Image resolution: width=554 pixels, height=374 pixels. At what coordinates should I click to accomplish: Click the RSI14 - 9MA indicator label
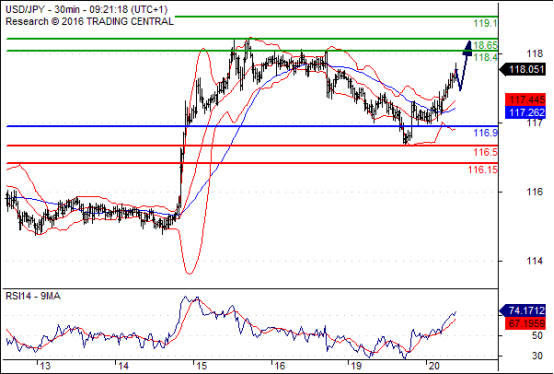[x=33, y=296]
